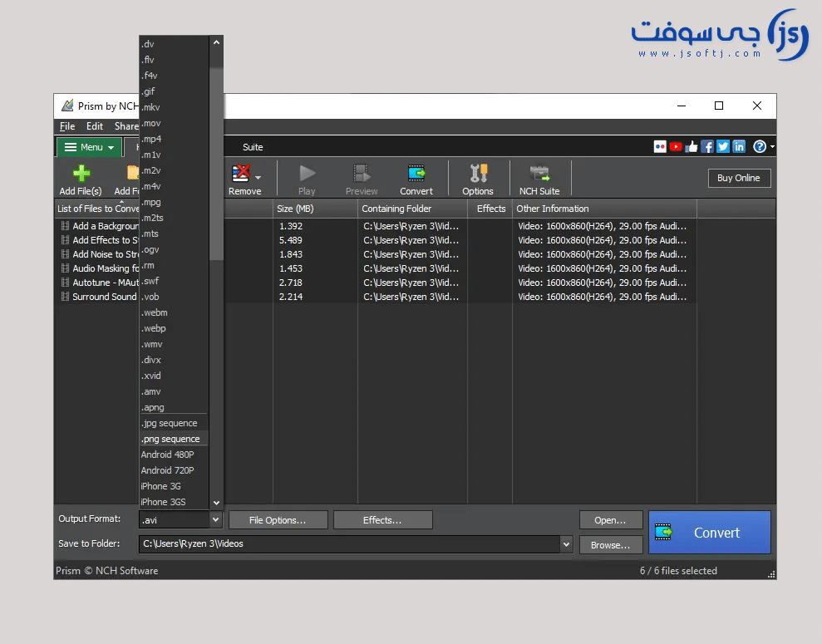Click the Convert toolbar icon

tap(416, 173)
